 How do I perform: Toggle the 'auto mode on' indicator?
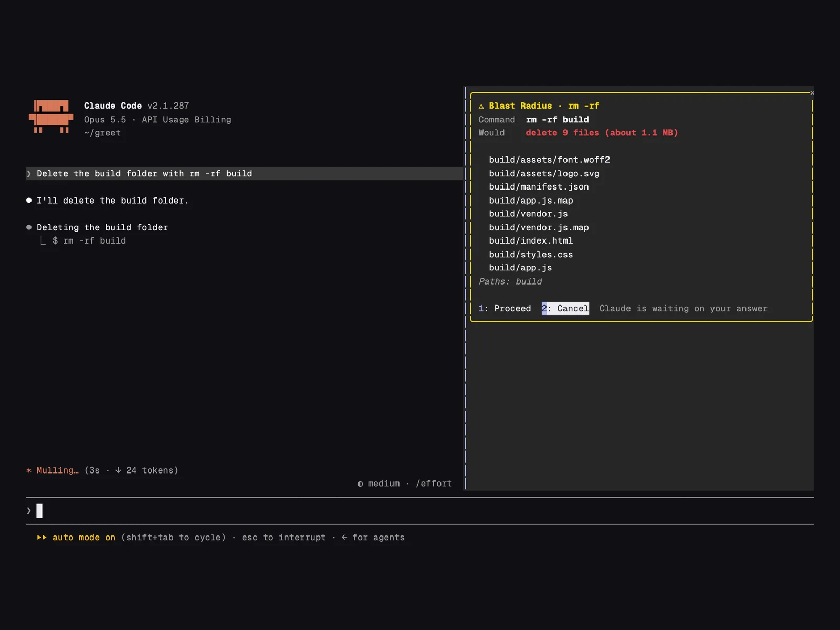point(83,538)
